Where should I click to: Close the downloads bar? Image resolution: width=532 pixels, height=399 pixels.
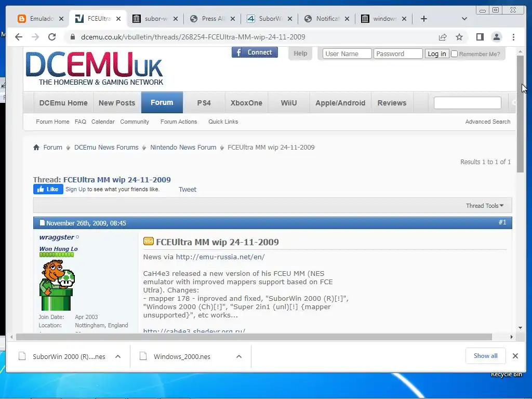(515, 356)
